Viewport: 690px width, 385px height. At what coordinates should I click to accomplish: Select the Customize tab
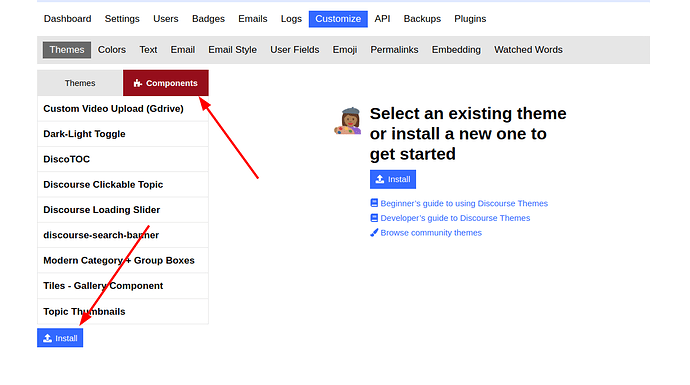338,19
